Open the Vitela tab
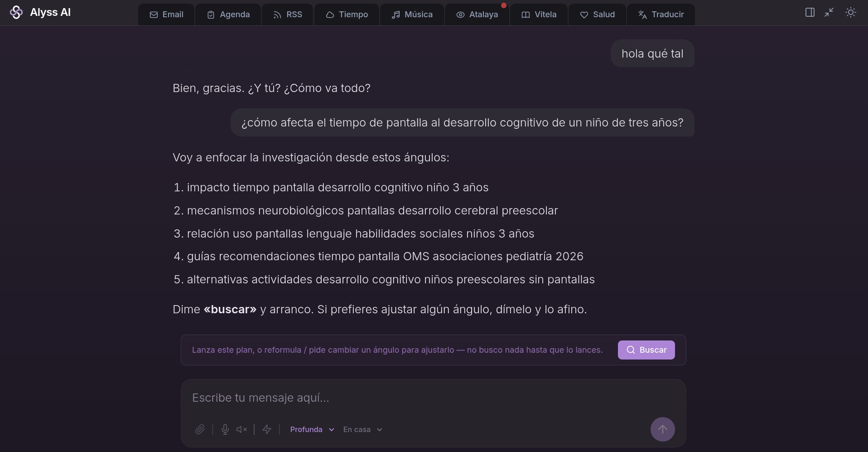Viewport: 868px width, 452px height. (539, 15)
